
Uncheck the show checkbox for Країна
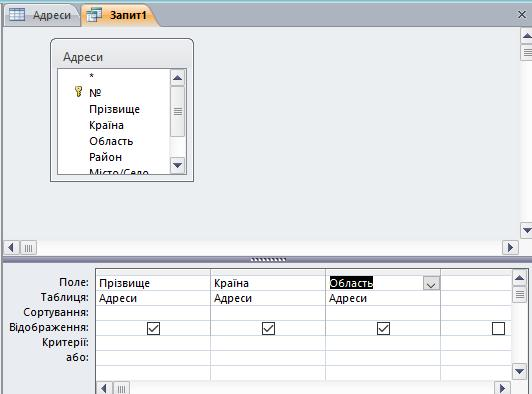(268, 328)
